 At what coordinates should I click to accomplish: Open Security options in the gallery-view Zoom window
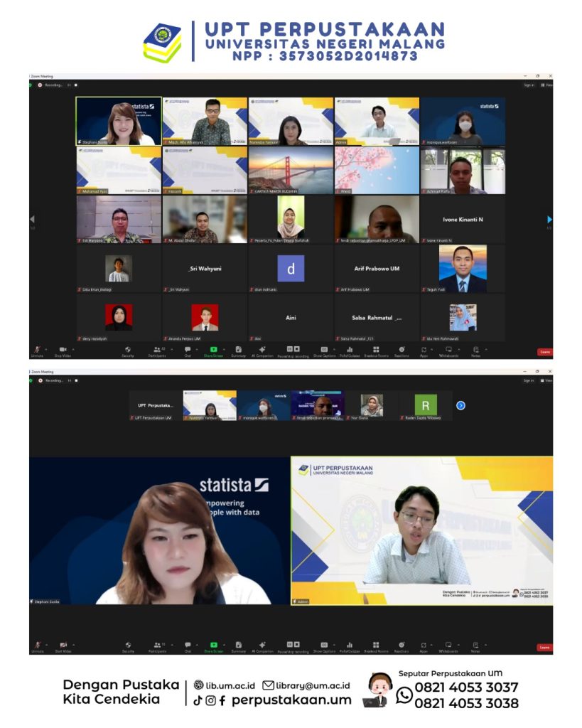coord(128,351)
